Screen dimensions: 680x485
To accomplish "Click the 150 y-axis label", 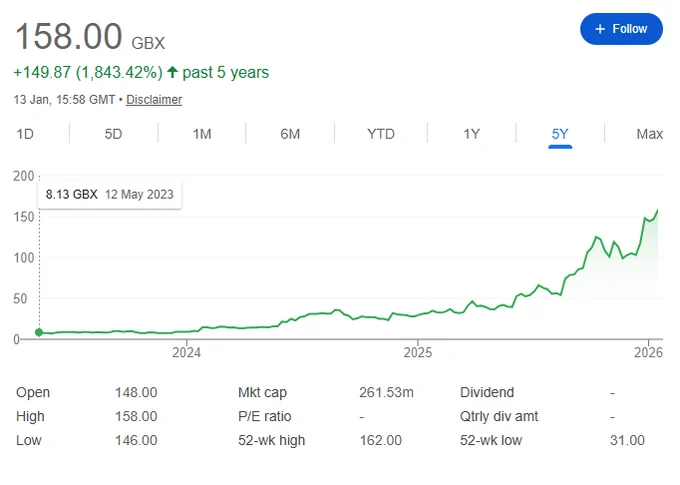I will click(23, 217).
